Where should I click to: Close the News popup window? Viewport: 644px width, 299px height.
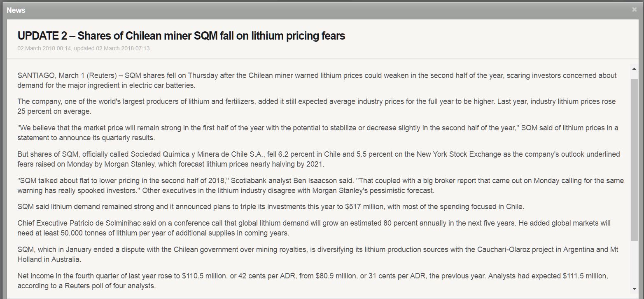[634, 9]
